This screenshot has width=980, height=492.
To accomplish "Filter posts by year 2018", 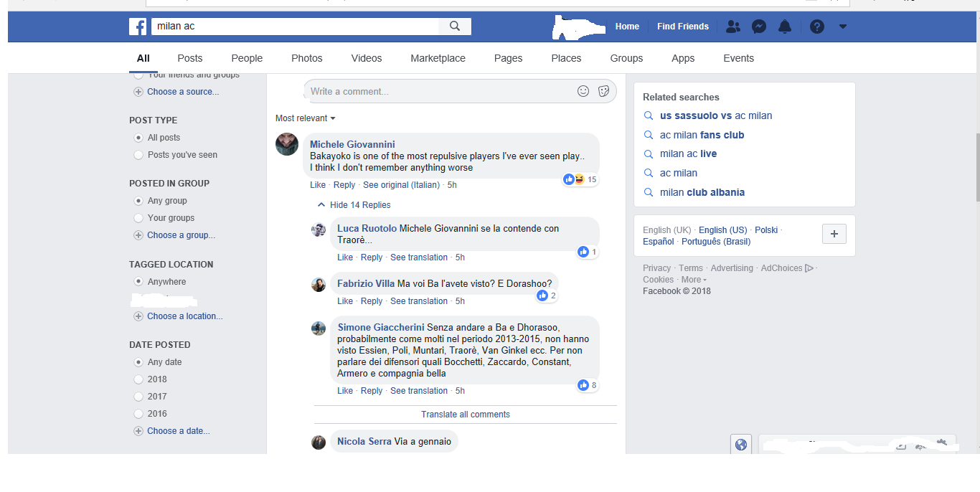I will tap(138, 379).
